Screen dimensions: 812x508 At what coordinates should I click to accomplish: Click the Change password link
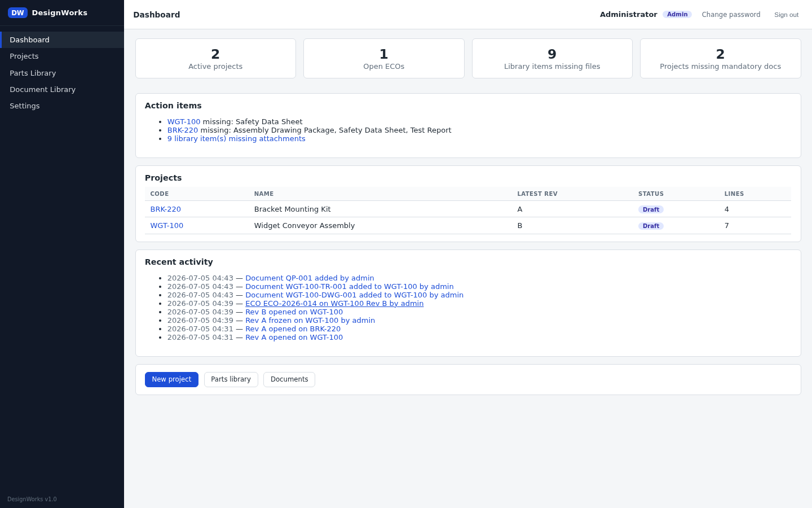731,15
